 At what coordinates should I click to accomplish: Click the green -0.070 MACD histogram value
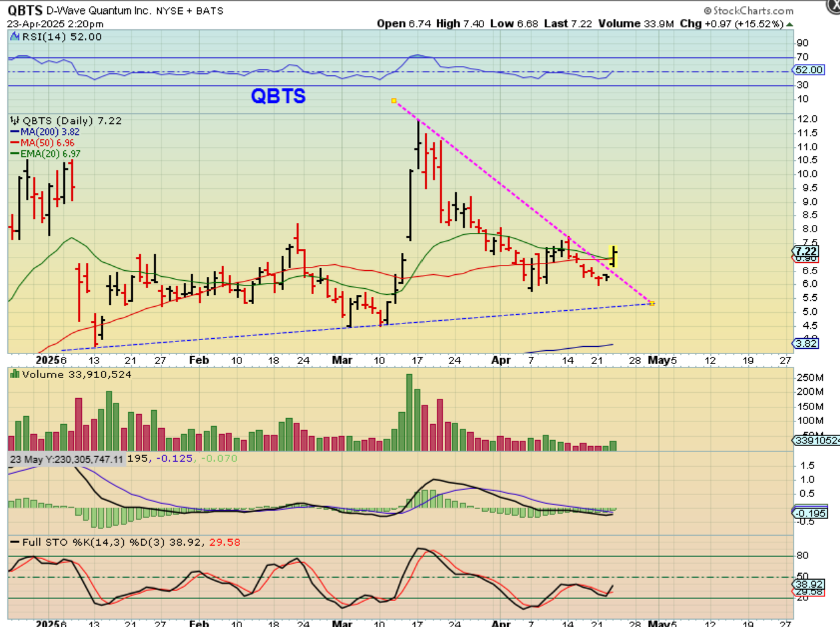[218, 459]
